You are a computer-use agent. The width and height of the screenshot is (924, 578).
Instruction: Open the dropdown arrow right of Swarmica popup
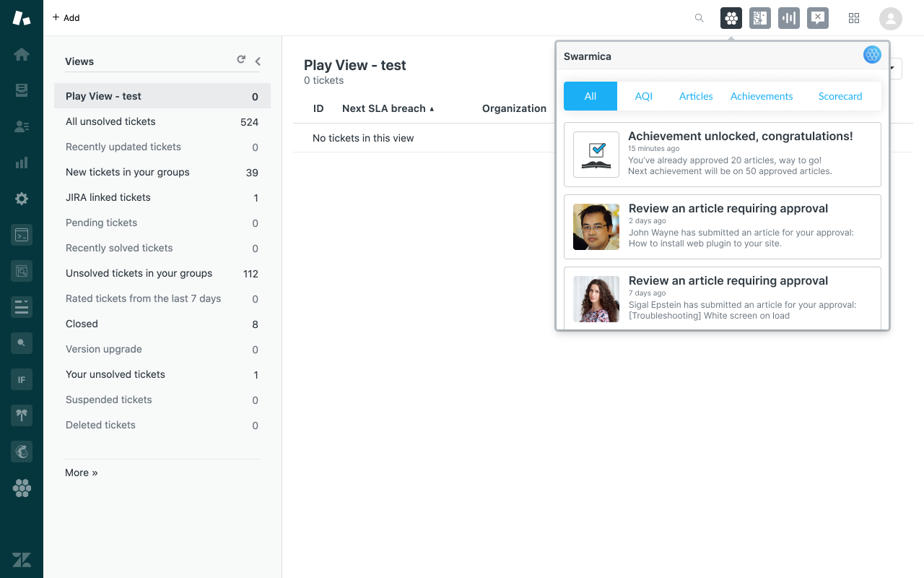tap(895, 69)
